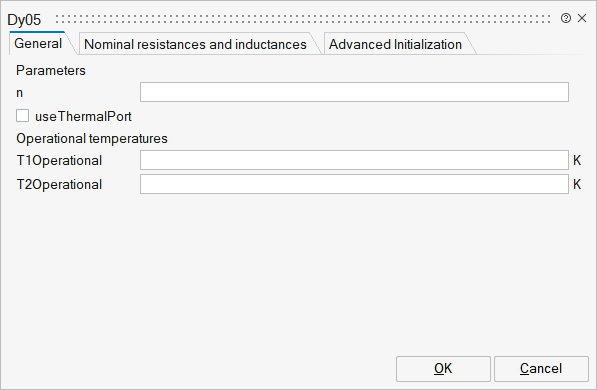The width and height of the screenshot is (597, 390).
Task: Click the Parameters section heading
Action: [51, 70]
